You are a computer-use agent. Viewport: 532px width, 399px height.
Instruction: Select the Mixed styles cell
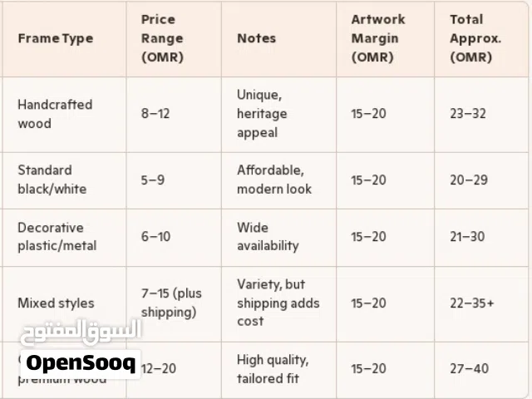pyautogui.click(x=56, y=303)
